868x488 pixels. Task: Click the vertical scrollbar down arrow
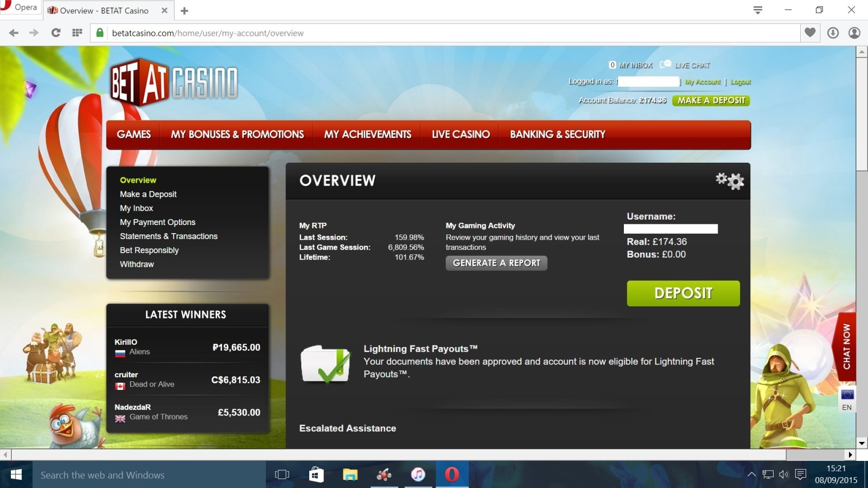pos(861,442)
